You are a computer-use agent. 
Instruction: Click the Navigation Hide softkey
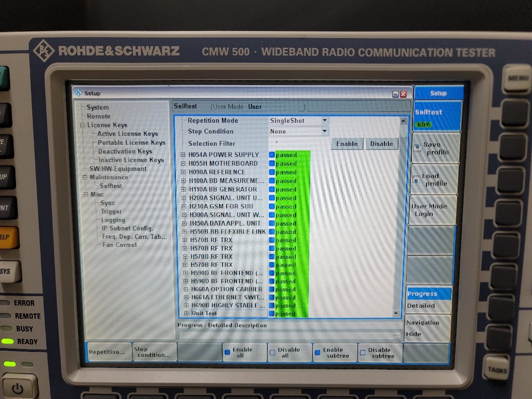[x=428, y=329]
